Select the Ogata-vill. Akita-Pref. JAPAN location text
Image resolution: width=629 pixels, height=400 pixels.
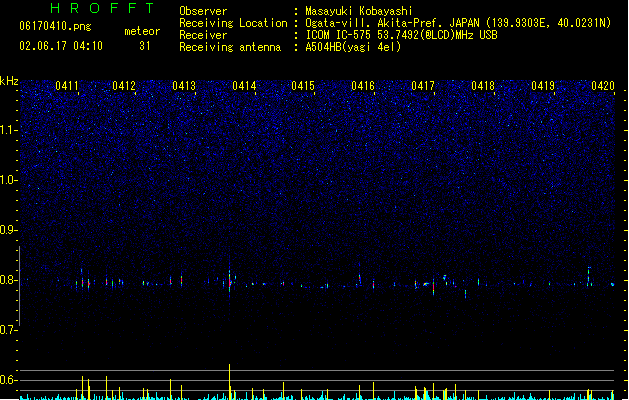point(458,23)
